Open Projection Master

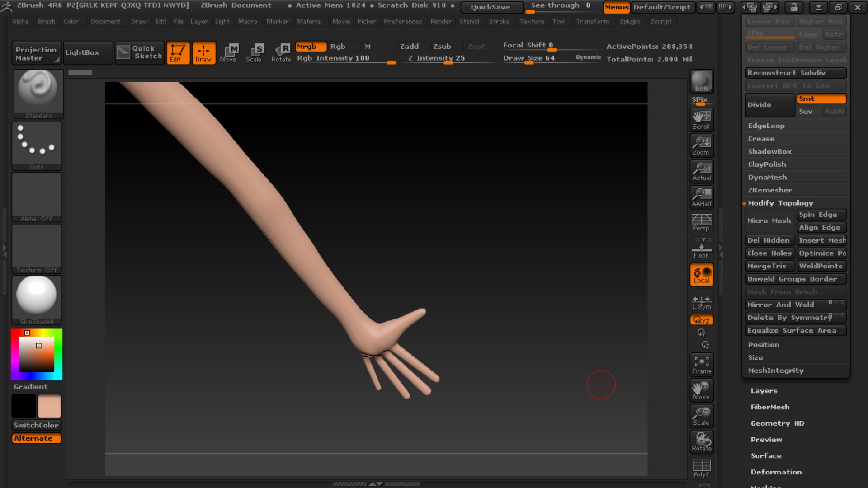36,53
